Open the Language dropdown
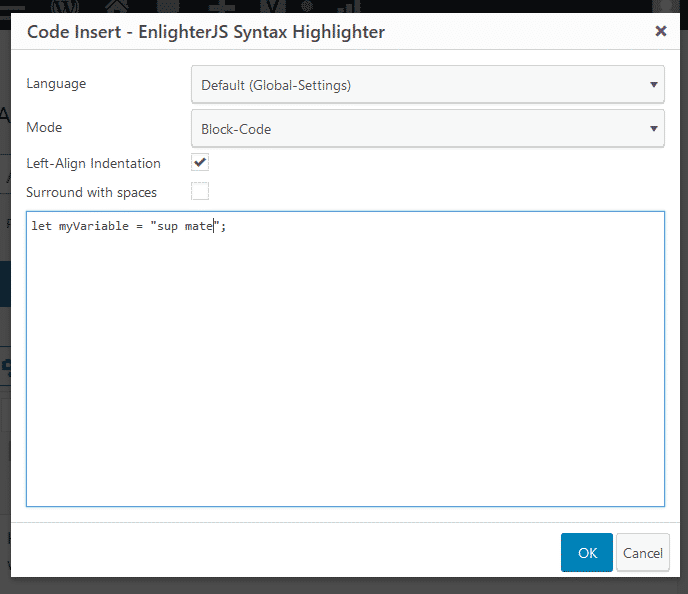Image resolution: width=688 pixels, height=594 pixels. (x=428, y=85)
